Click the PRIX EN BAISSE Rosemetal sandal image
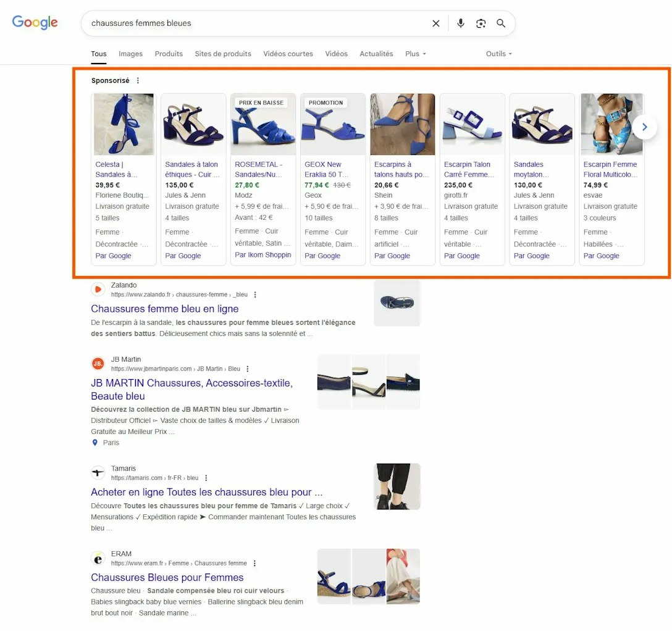 pos(263,124)
